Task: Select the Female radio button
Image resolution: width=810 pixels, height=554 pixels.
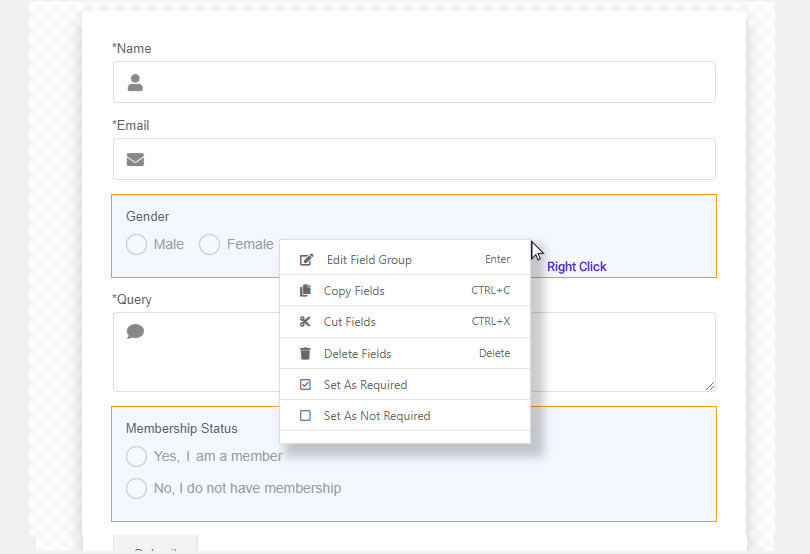Action: [x=209, y=244]
